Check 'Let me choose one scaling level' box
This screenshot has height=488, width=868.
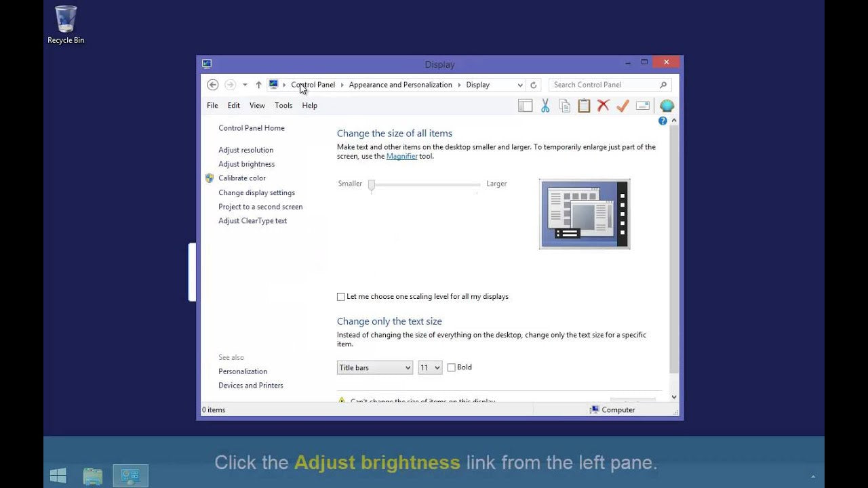pyautogui.click(x=341, y=297)
